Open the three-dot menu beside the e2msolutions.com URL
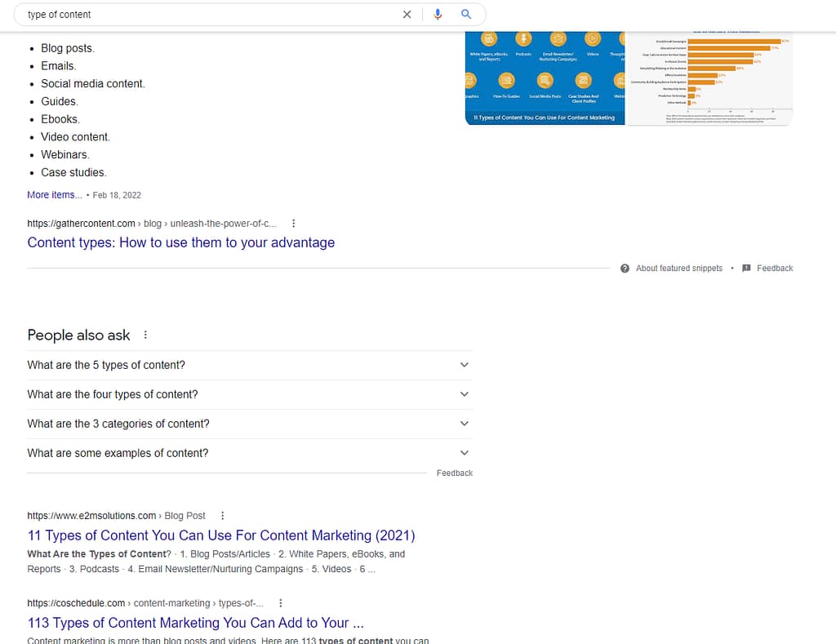This screenshot has height=644, width=836. 222,516
